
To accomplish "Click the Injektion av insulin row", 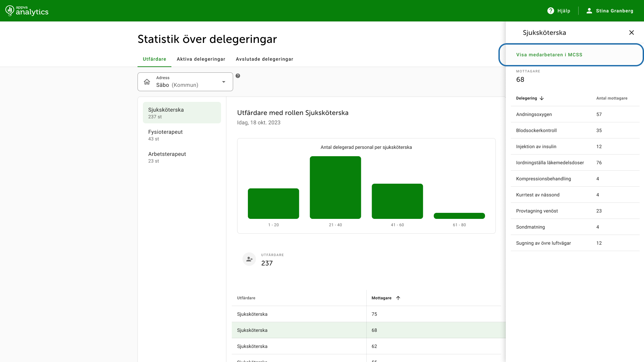I will pos(575,146).
